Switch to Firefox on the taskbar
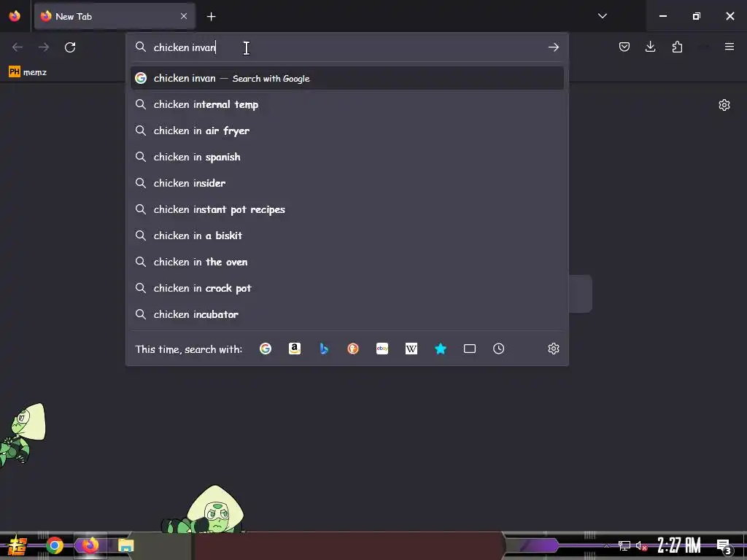Viewport: 747px width, 560px height. coord(90,545)
